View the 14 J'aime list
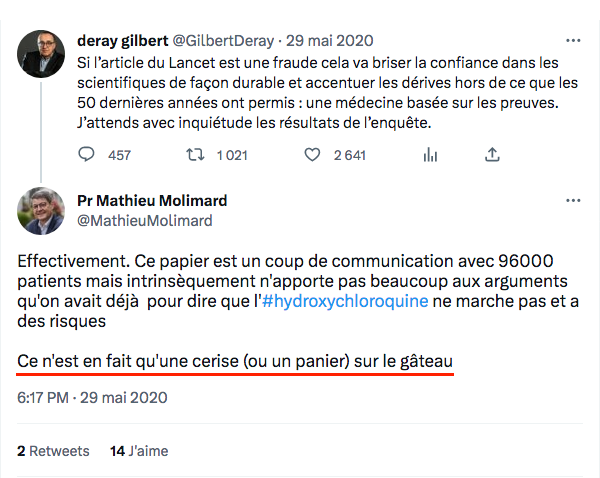600x478 pixels. [139, 451]
